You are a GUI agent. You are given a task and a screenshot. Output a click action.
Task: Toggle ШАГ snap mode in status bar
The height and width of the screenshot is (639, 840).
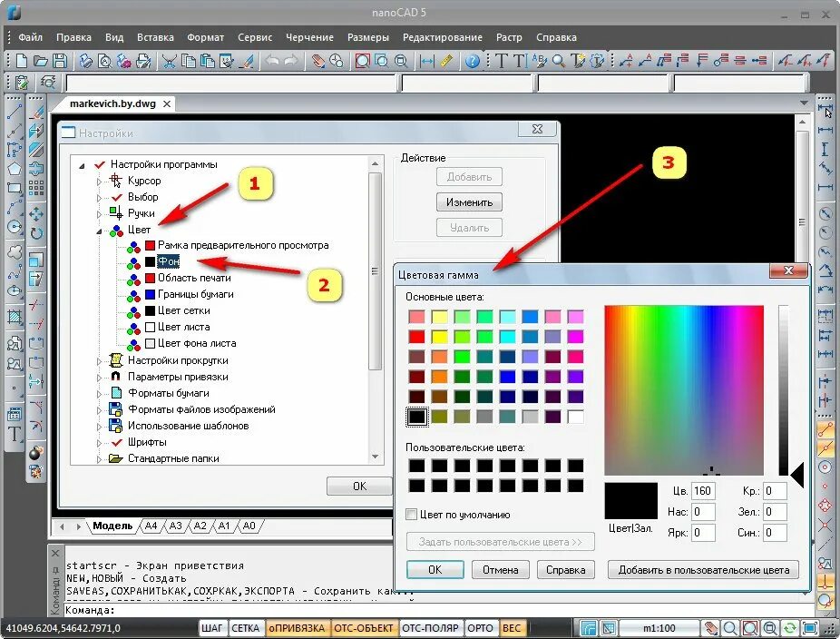(212, 628)
